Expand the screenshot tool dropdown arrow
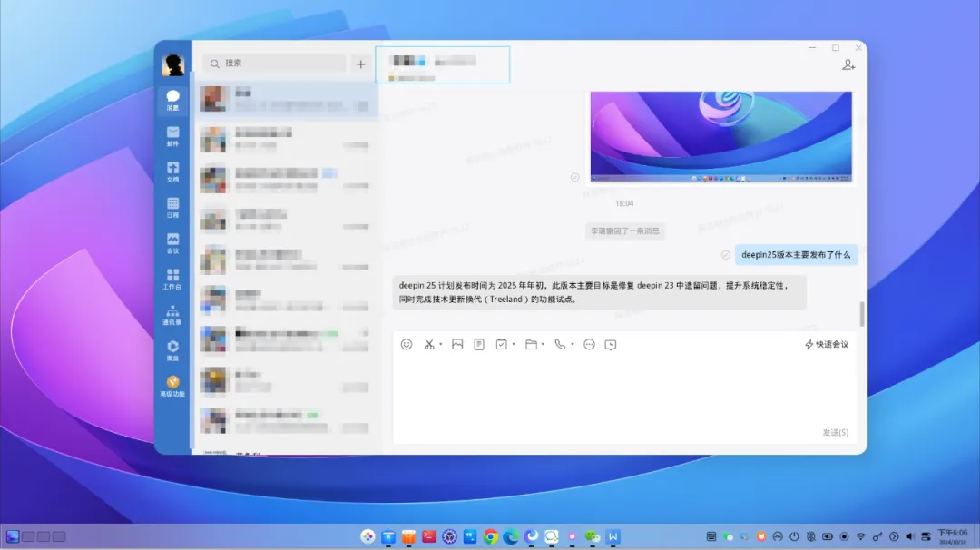 [441, 344]
